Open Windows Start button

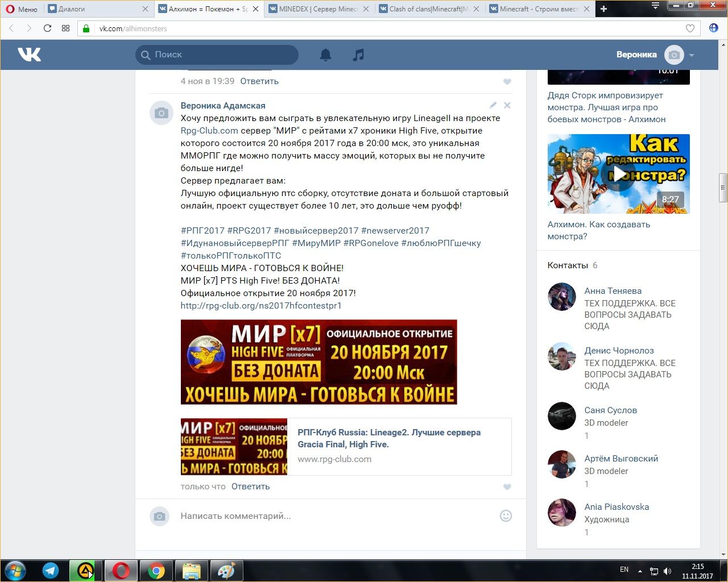click(15, 571)
